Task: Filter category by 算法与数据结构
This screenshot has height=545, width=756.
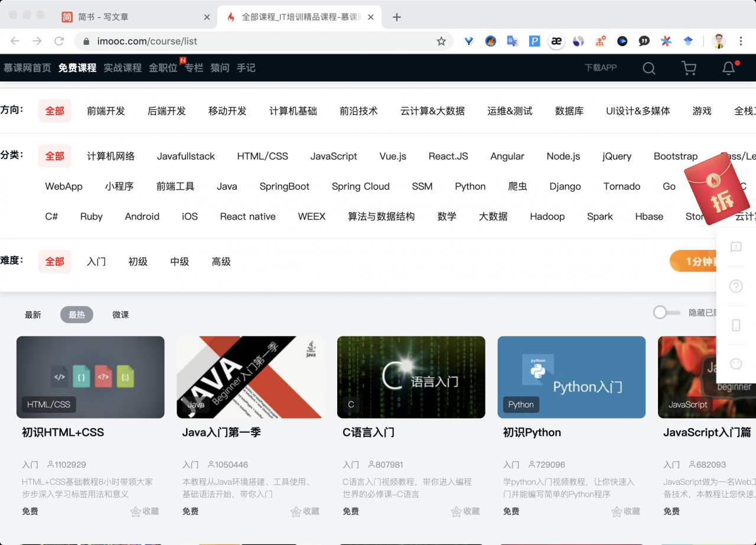Action: pyautogui.click(x=382, y=217)
